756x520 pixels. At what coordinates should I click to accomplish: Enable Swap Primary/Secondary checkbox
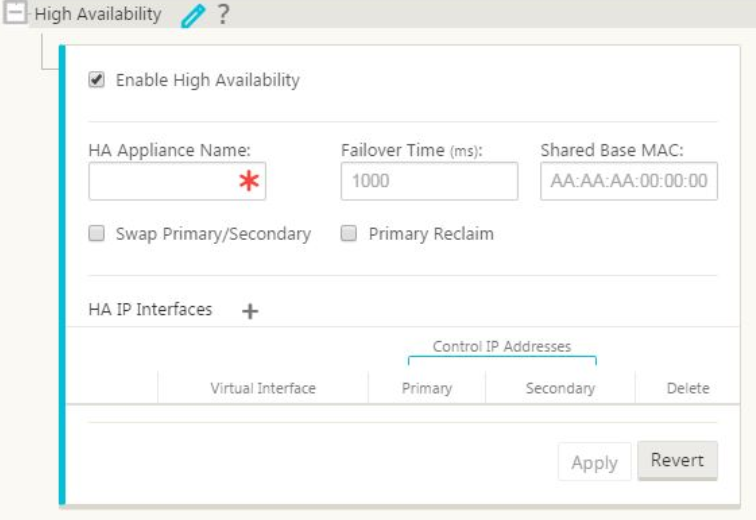click(96, 233)
